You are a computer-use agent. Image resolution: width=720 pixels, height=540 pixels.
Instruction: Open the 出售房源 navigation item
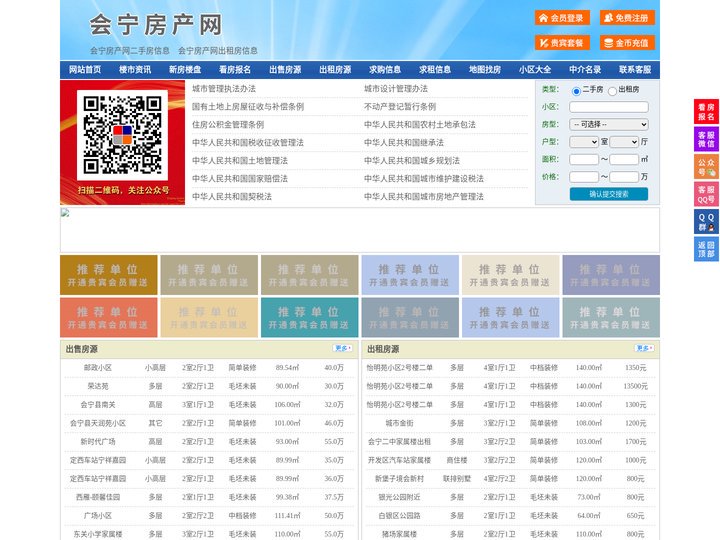tap(285, 70)
